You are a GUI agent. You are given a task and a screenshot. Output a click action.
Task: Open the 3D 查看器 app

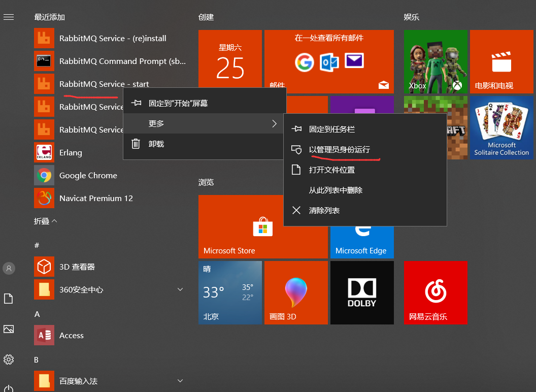point(64,267)
